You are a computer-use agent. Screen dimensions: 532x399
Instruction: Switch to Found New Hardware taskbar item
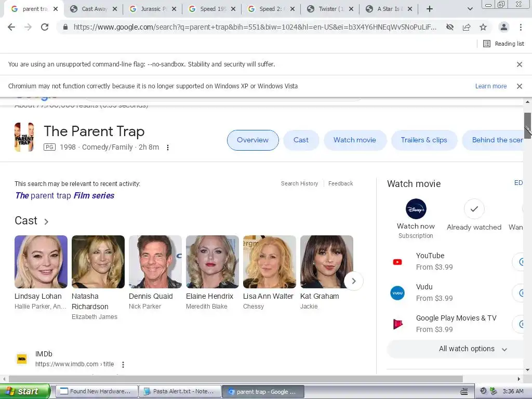coord(97,391)
